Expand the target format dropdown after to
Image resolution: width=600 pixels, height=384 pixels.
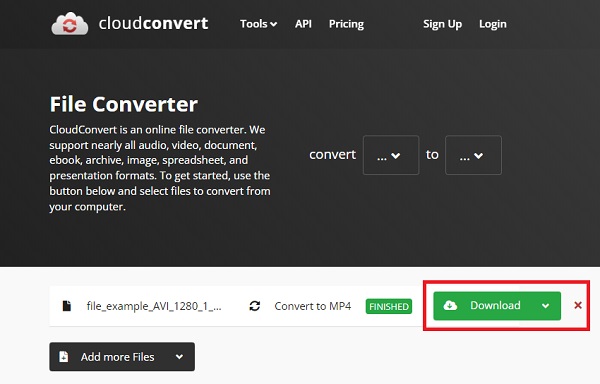click(x=473, y=155)
